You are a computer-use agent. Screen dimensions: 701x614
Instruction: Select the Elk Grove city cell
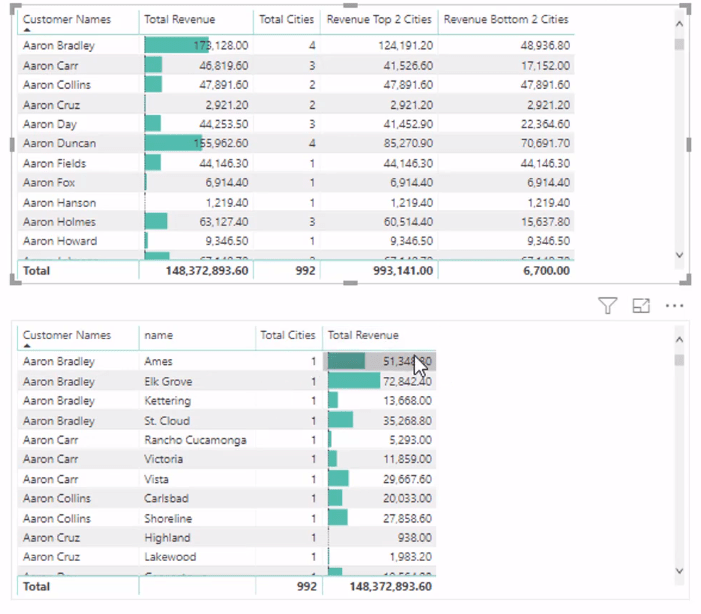coord(168,381)
